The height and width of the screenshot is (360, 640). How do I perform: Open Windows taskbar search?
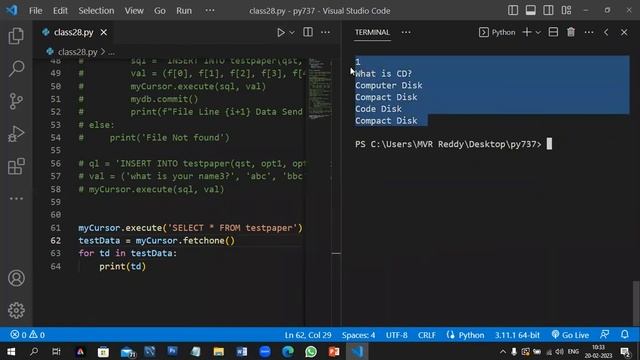point(34,351)
